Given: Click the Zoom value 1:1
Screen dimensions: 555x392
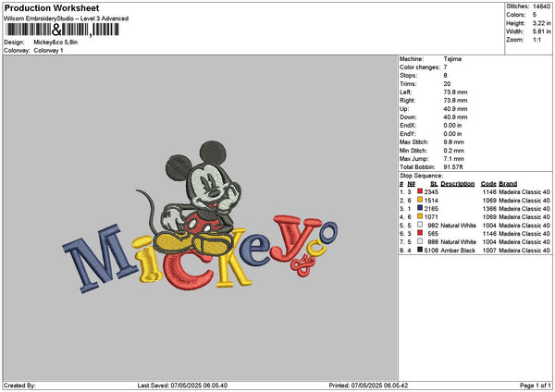Looking at the screenshot, I should coord(536,40).
